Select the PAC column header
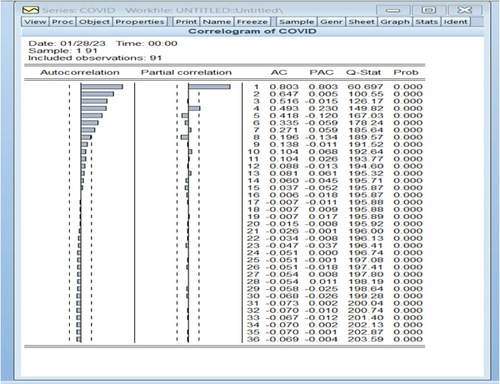The width and height of the screenshot is (500, 384). click(x=321, y=72)
